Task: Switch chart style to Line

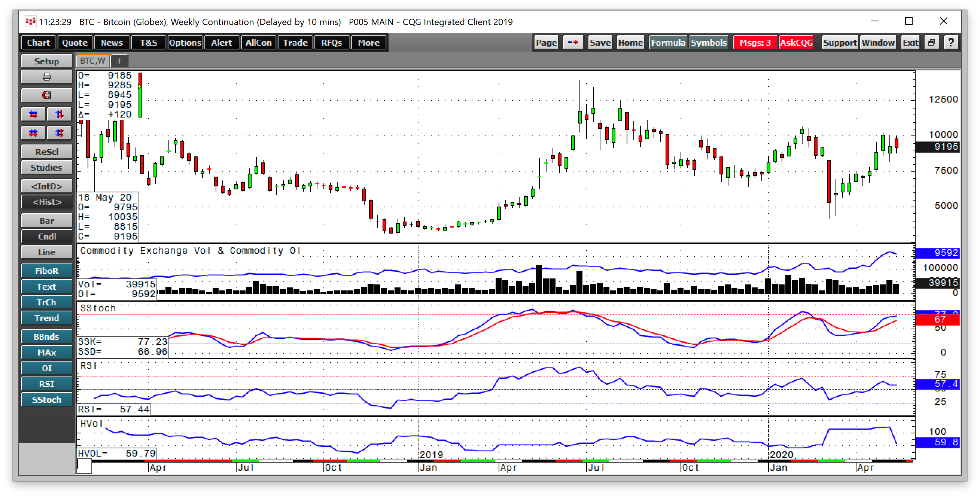Action: tap(46, 252)
